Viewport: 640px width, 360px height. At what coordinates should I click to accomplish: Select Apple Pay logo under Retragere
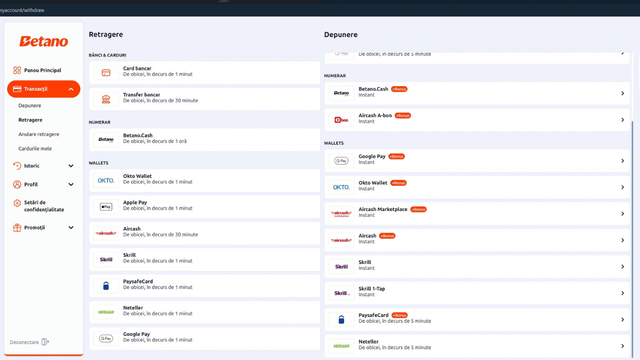point(106,207)
